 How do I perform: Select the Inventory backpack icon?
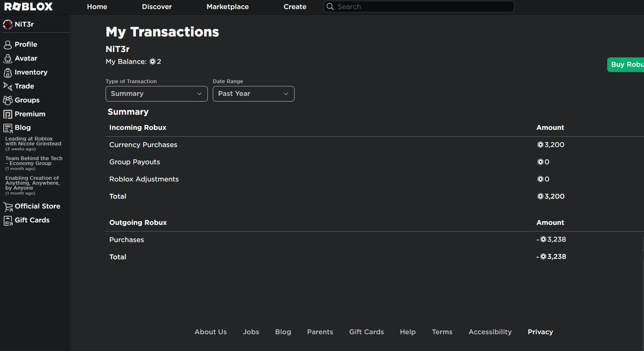pos(8,72)
